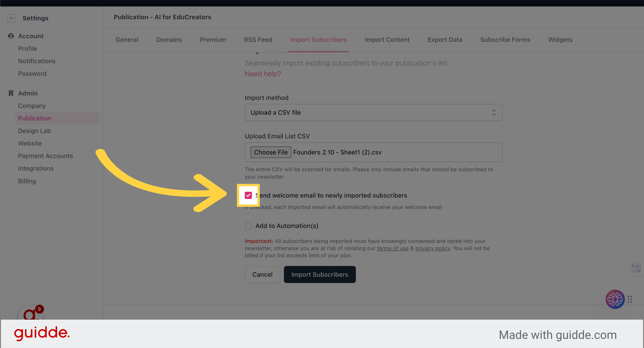Switch to the Import Content tab
Screen dimensions: 644x348
[387, 40]
